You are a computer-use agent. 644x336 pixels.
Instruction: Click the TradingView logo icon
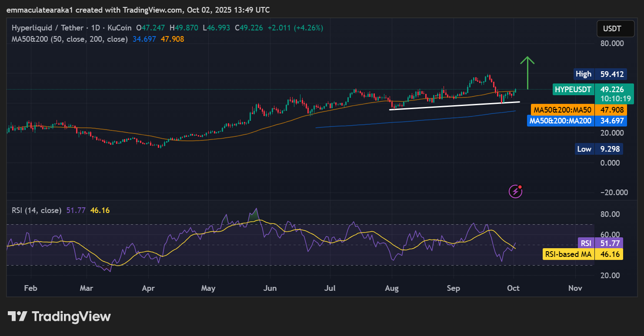click(17, 316)
